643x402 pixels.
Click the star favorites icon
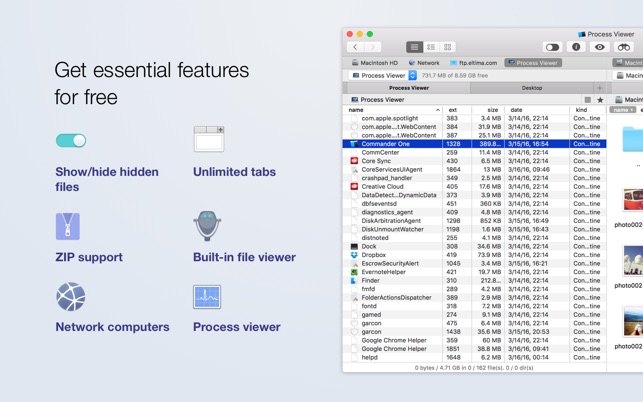point(600,100)
